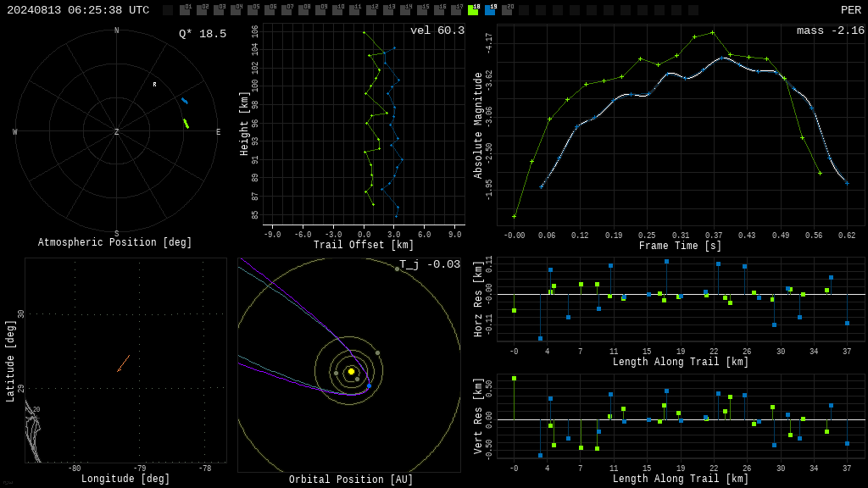Click the blue meteor trail in the sky plot

pos(185,101)
